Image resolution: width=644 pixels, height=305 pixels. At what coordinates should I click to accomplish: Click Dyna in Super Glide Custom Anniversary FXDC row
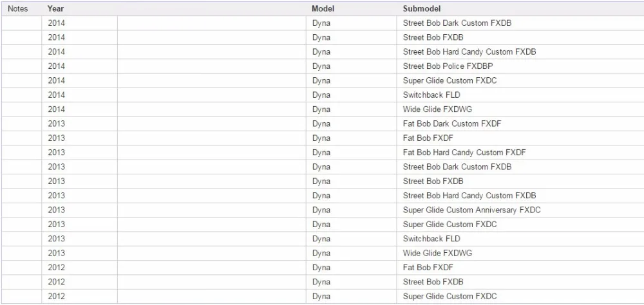[321, 210]
